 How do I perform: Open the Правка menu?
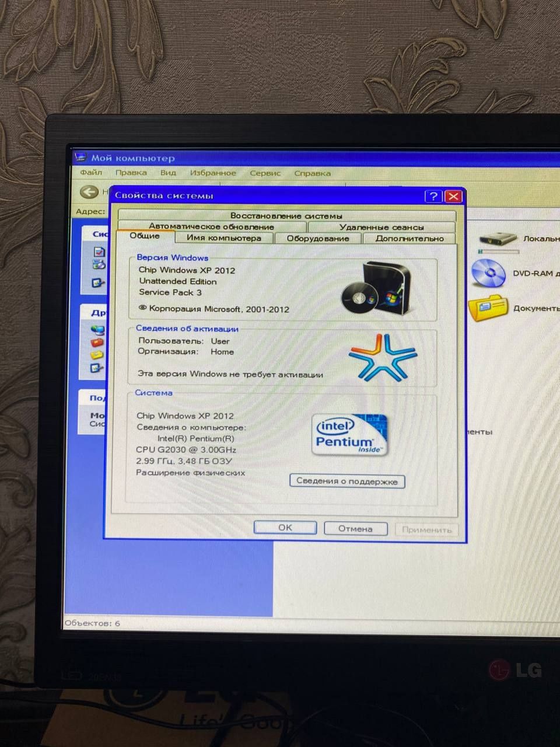point(131,173)
